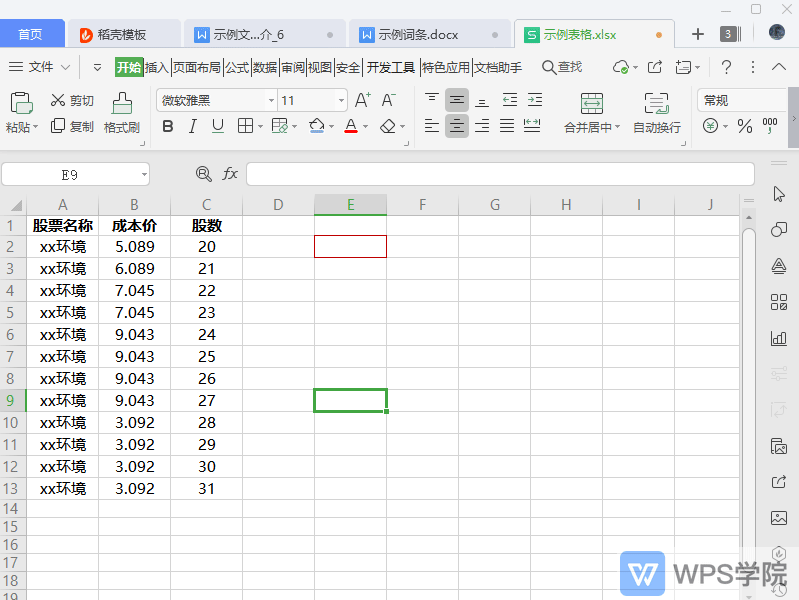The height and width of the screenshot is (600, 799).
Task: Click the chart icon in right sidebar
Action: (779, 338)
